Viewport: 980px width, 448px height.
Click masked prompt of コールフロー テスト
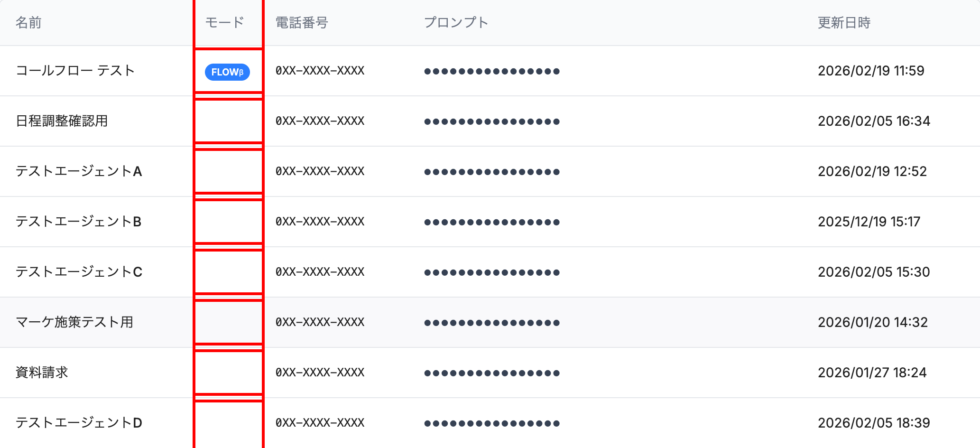tap(492, 71)
